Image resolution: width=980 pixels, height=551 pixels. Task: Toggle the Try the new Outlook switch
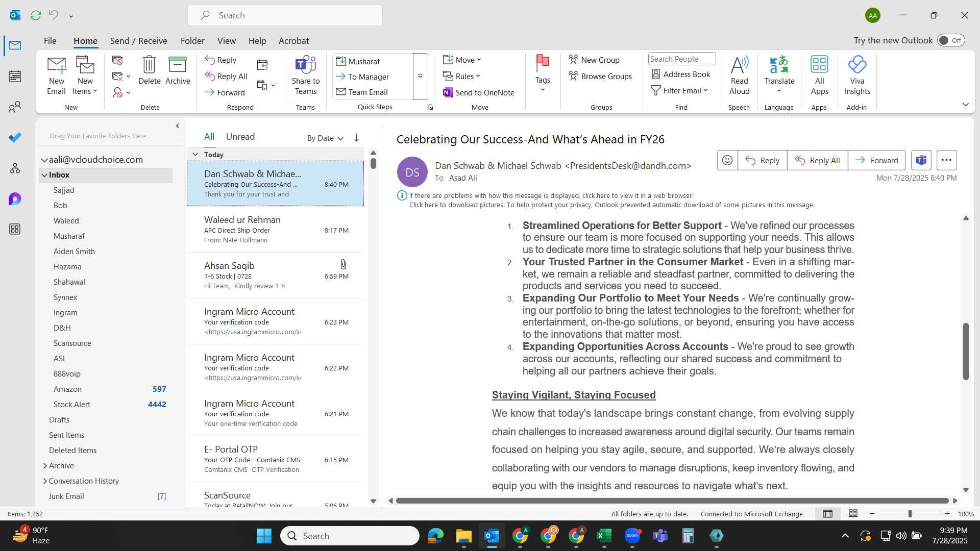coord(950,40)
